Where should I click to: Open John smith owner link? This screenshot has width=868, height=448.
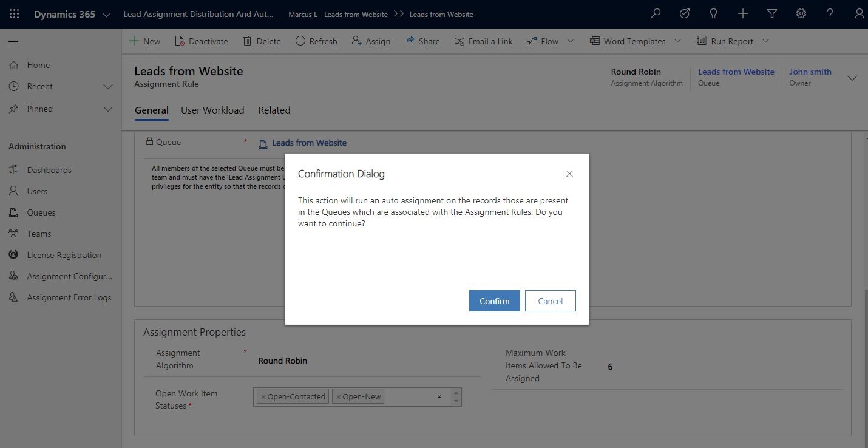coord(810,72)
